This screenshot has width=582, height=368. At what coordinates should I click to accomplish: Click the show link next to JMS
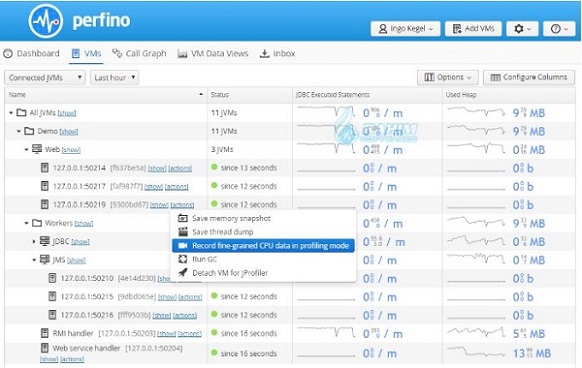pos(76,260)
